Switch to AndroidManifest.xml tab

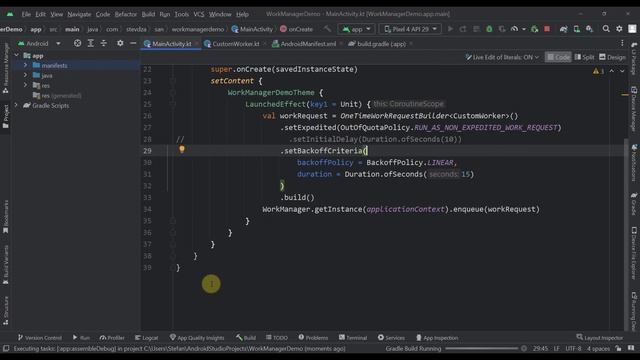click(x=307, y=44)
